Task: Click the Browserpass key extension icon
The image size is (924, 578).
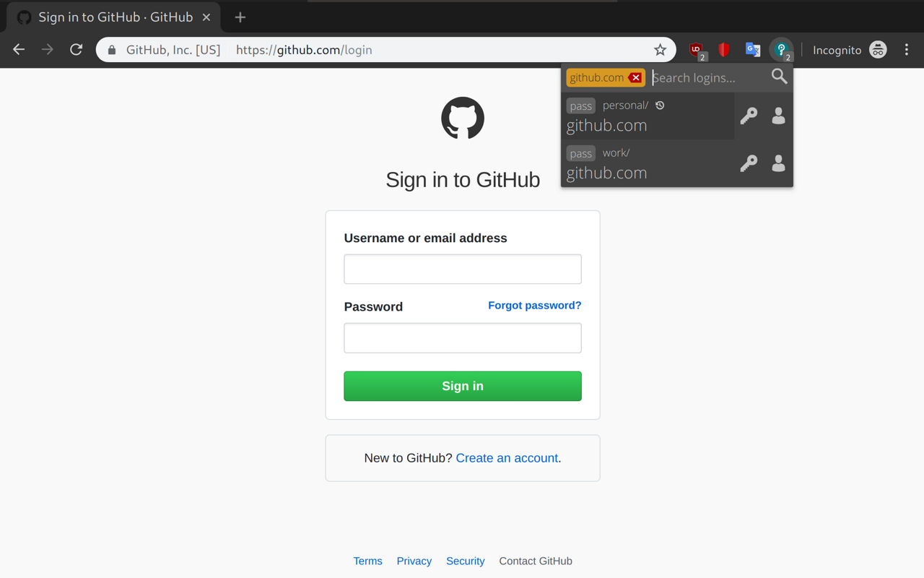Action: click(782, 50)
